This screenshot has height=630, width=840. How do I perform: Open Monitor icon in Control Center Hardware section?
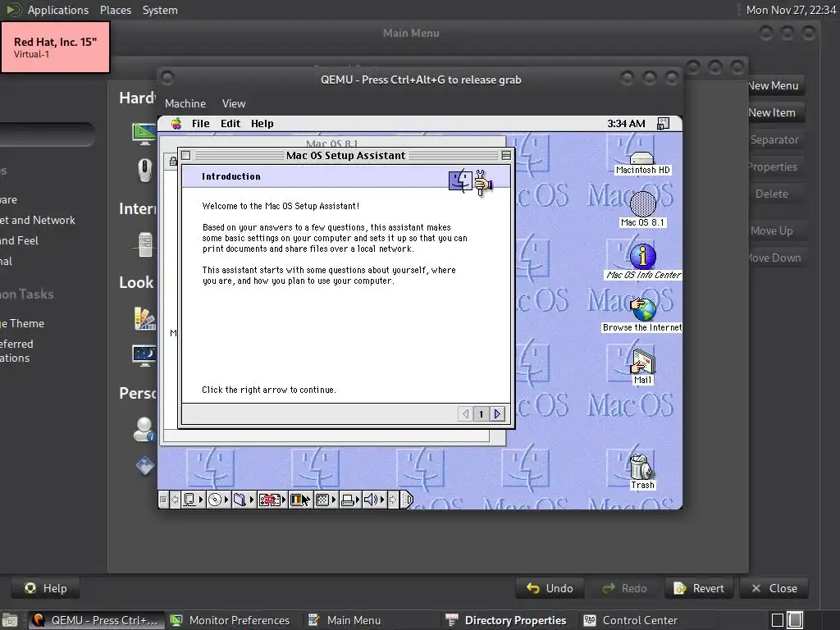click(x=144, y=134)
